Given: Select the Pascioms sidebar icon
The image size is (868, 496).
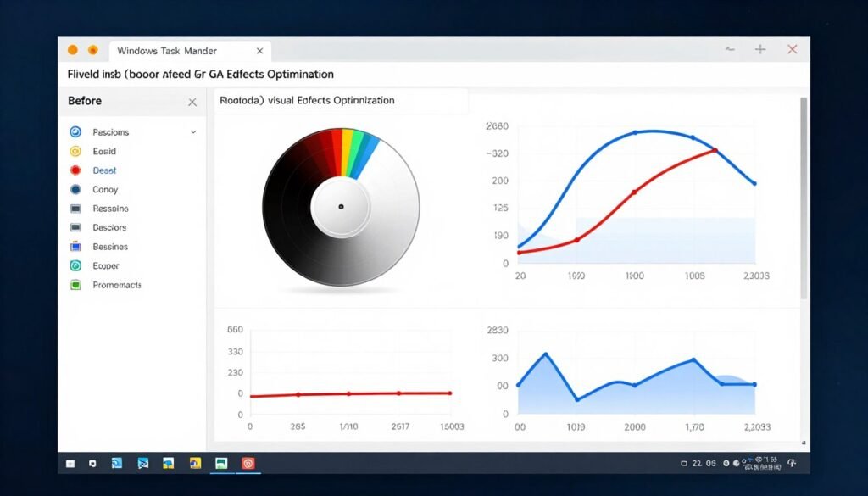Looking at the screenshot, I should [x=76, y=131].
